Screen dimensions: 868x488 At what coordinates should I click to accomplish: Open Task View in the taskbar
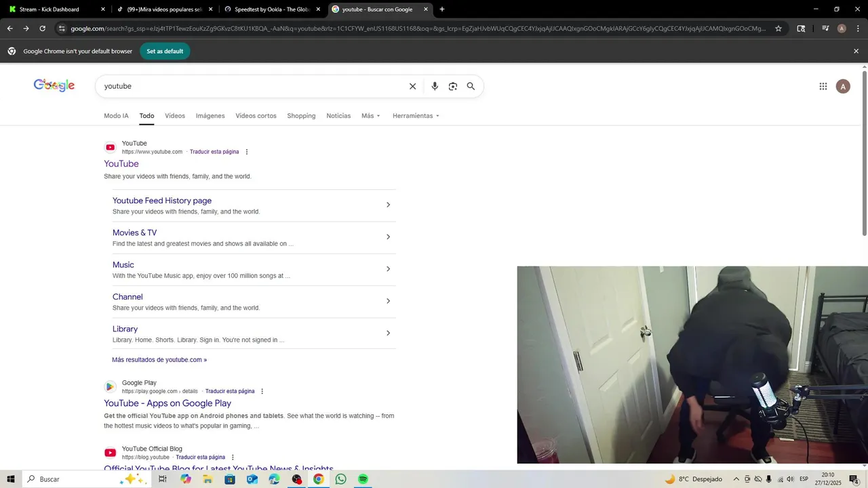(x=163, y=479)
